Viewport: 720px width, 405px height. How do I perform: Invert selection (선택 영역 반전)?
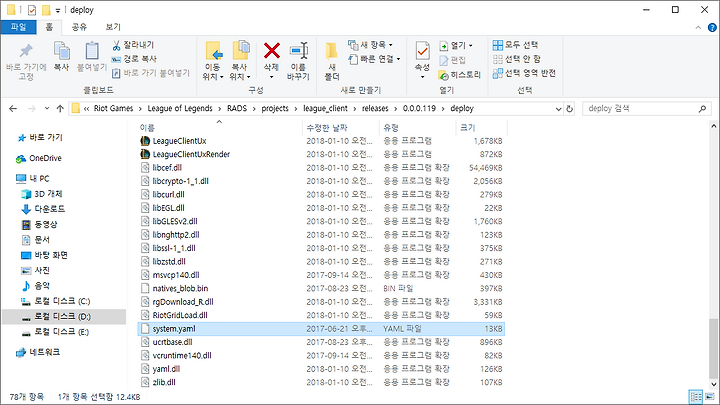tap(524, 73)
